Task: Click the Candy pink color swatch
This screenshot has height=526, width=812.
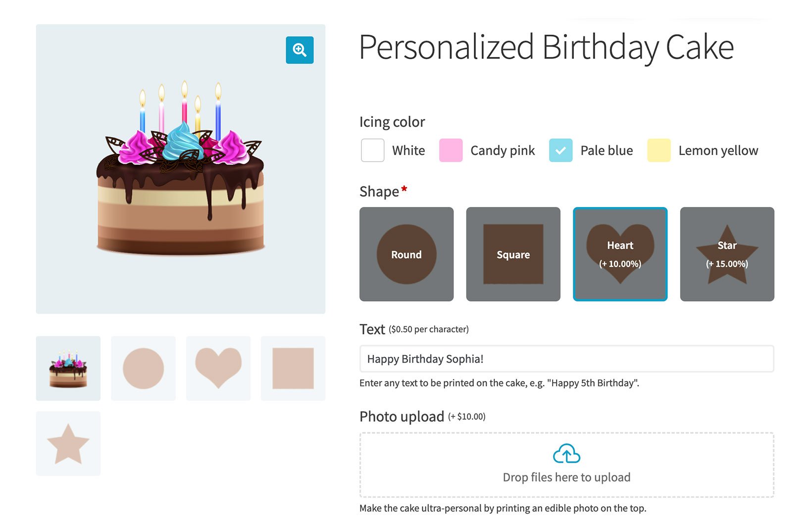Action: click(x=450, y=150)
